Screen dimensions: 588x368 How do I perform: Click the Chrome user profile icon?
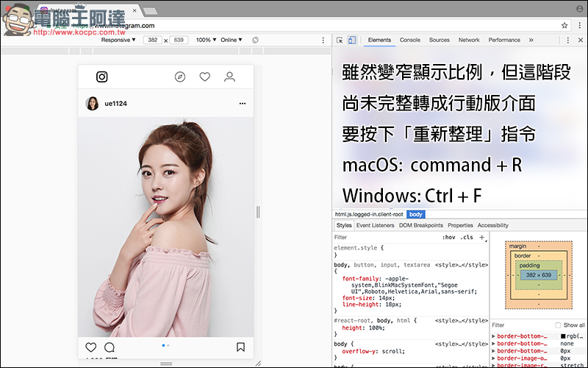point(580,8)
